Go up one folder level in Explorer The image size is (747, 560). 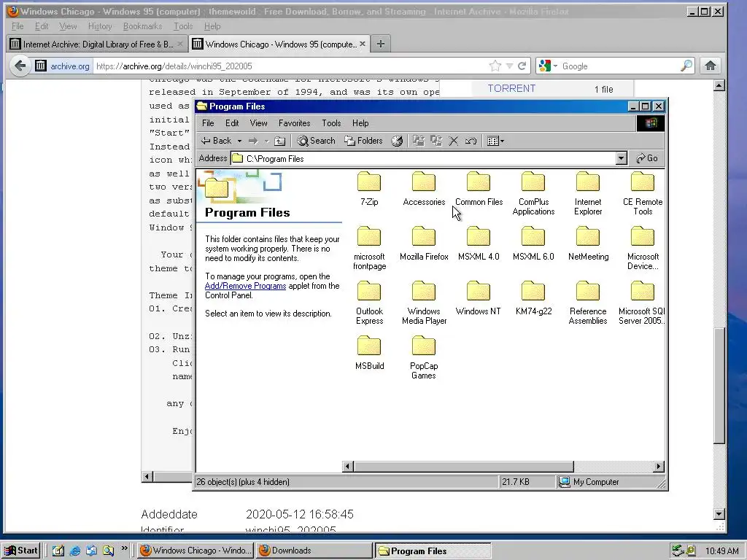tap(280, 141)
